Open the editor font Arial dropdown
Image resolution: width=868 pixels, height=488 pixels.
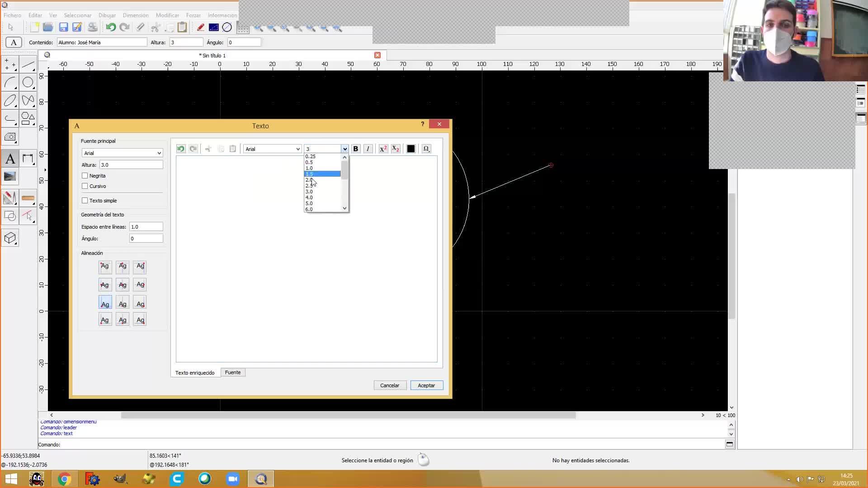tap(272, 149)
